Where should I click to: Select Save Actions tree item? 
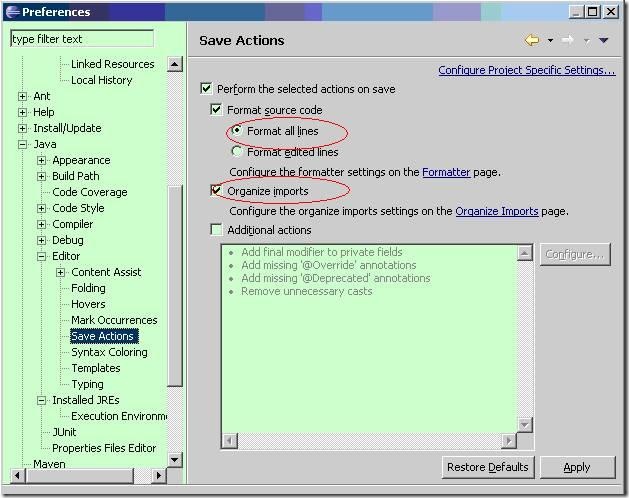[x=102, y=336]
